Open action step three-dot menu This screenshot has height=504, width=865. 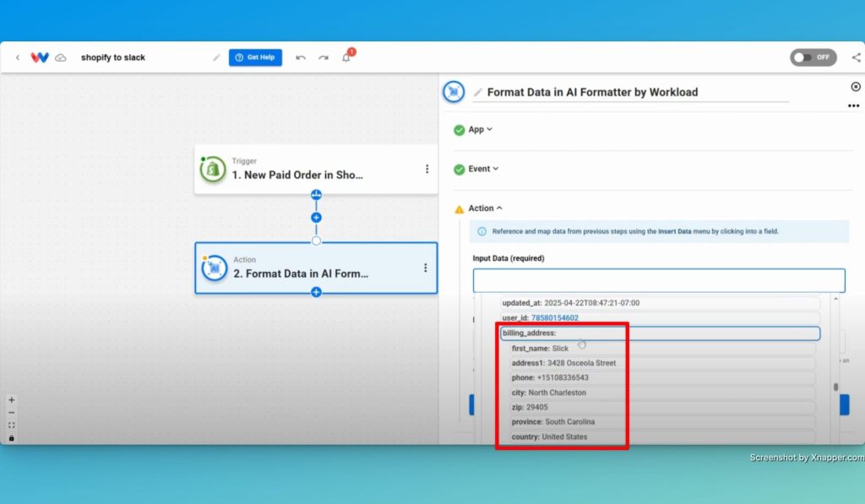[426, 268]
